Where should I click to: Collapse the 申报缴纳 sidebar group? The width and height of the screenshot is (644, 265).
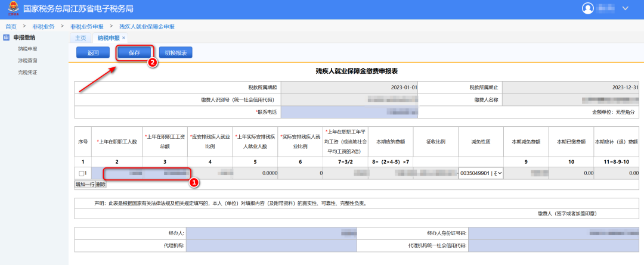[x=24, y=38]
